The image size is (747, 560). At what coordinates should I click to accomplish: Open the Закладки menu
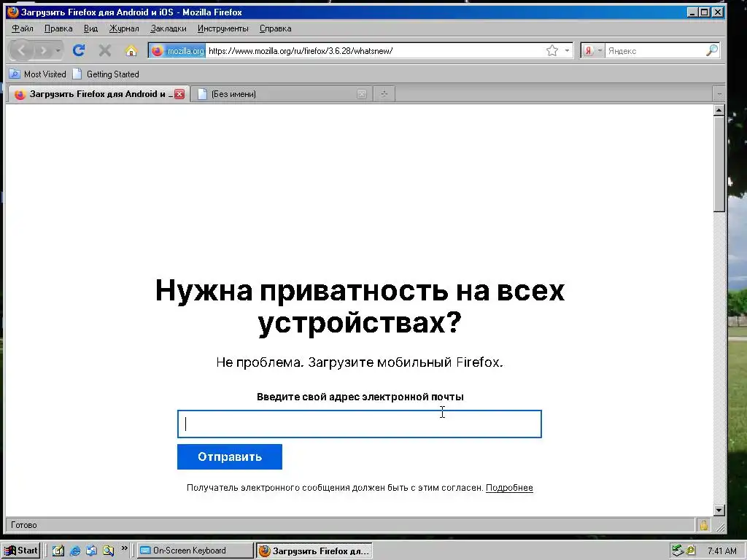click(x=169, y=28)
